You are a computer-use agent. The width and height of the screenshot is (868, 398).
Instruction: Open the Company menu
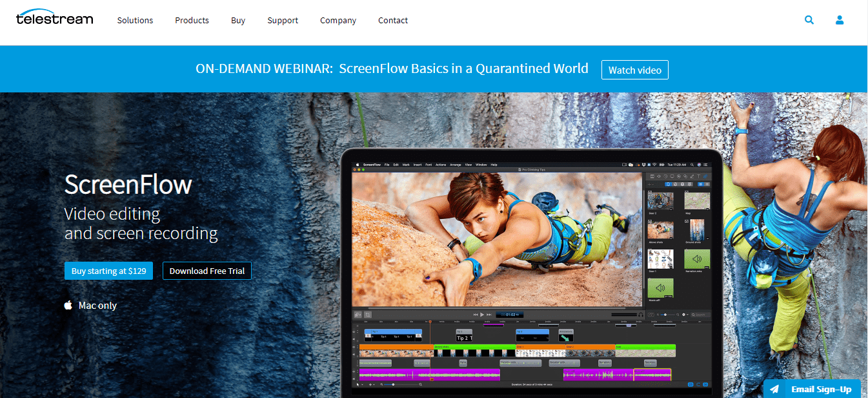click(338, 20)
